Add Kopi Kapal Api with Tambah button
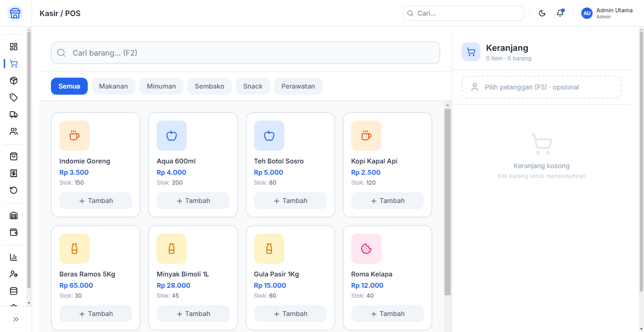Viewport: 644px width, 332px height. click(x=388, y=201)
